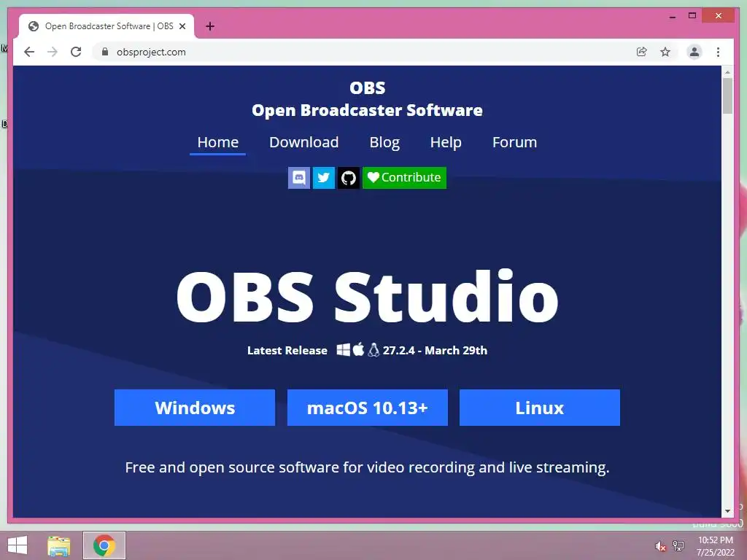This screenshot has height=560, width=747.
Task: Click the "27.2.4 - March 29th" release text
Action: [x=435, y=351]
